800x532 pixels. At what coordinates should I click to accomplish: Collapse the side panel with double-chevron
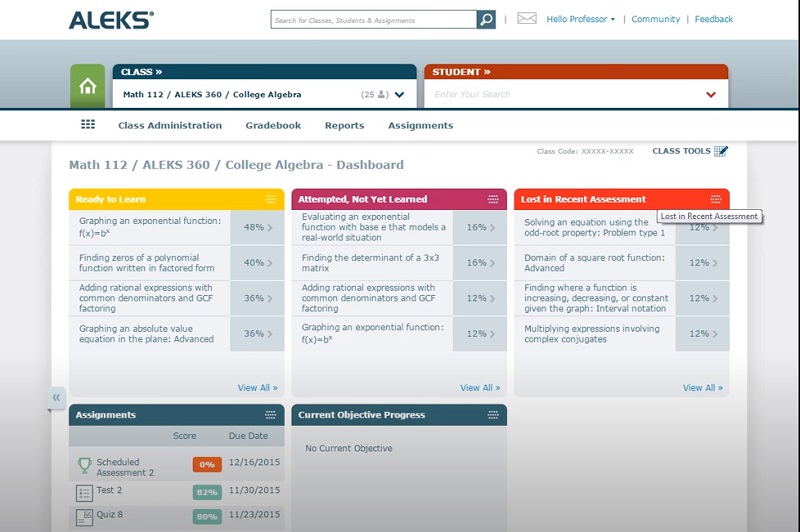point(56,397)
